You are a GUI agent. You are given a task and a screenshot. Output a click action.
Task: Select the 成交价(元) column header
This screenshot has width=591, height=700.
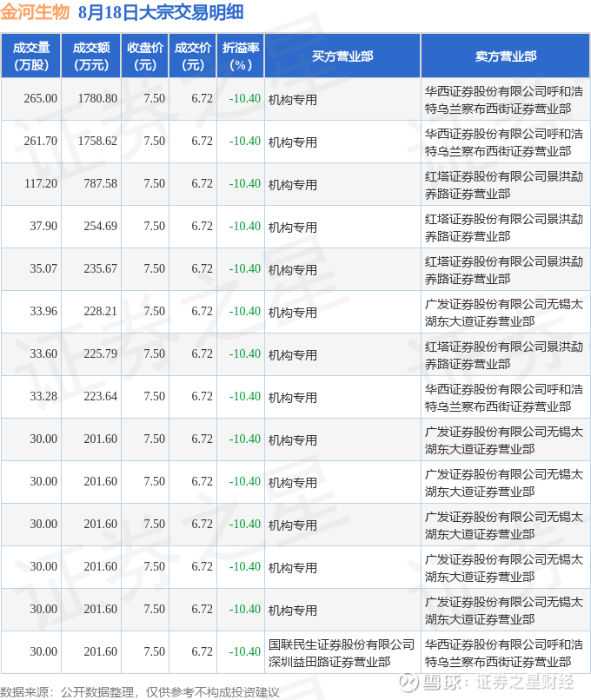point(193,56)
